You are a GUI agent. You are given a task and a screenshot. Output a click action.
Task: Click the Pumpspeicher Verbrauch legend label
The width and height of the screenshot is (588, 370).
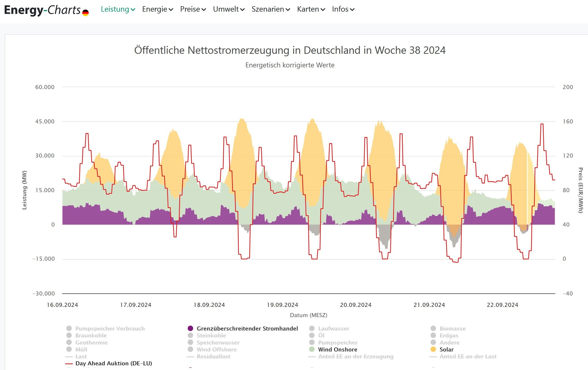pyautogui.click(x=110, y=328)
